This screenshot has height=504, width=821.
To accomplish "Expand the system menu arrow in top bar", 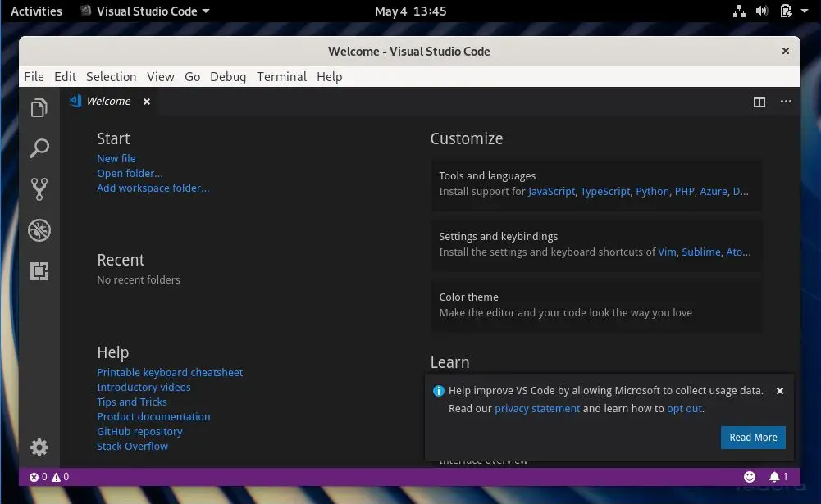I will point(805,11).
